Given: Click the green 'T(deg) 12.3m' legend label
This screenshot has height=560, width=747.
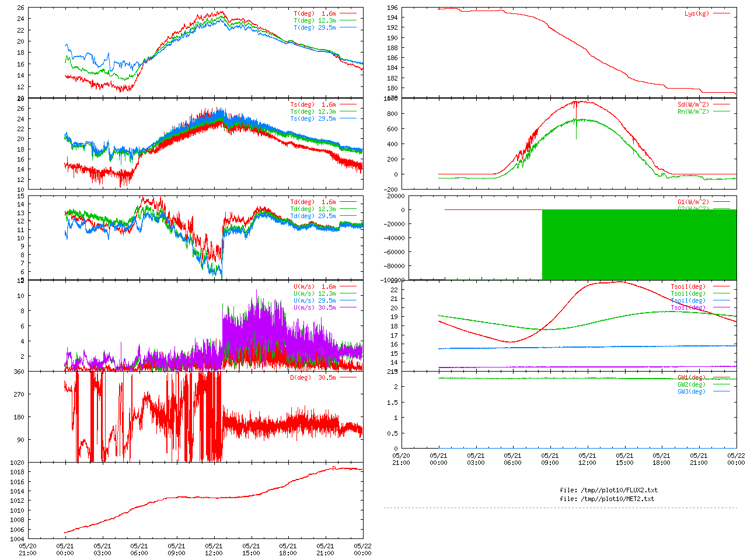Looking at the screenshot, I should point(315,20).
